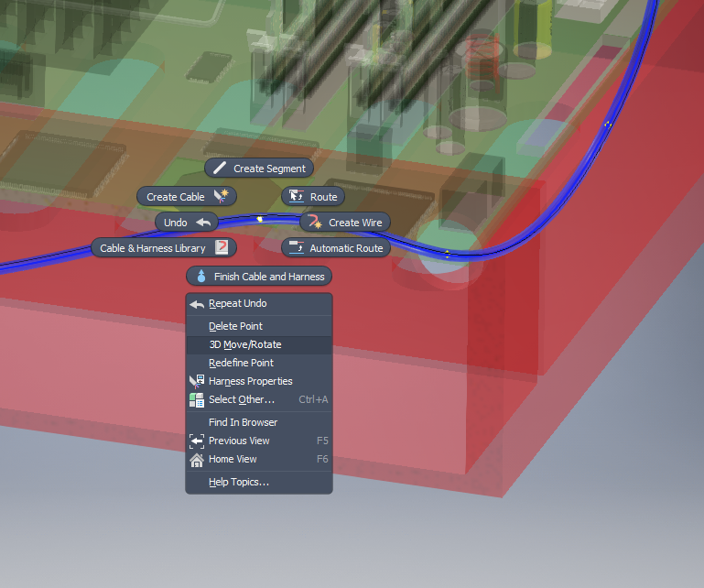This screenshot has height=588, width=704.
Task: Click the Select Other grid icon
Action: pyautogui.click(x=197, y=400)
